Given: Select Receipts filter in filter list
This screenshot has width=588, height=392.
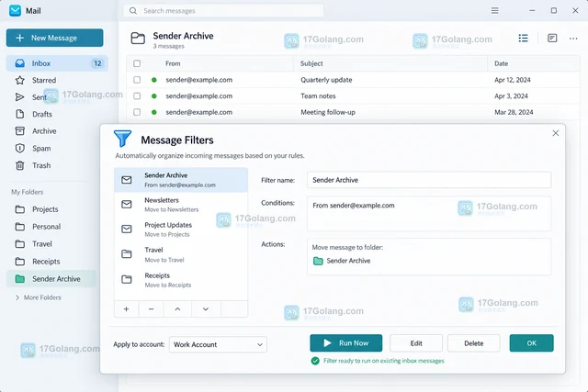Looking at the screenshot, I should [x=181, y=280].
